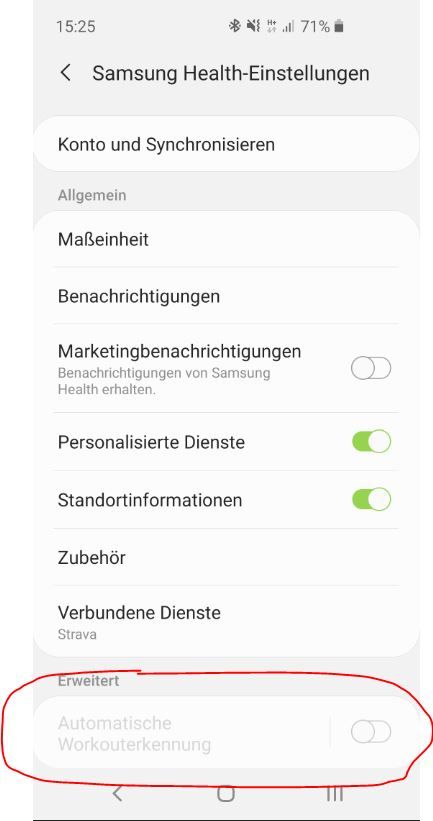The image size is (433, 821).
Task: Disable Personalisierte Dienste toggle
Action: (x=371, y=441)
